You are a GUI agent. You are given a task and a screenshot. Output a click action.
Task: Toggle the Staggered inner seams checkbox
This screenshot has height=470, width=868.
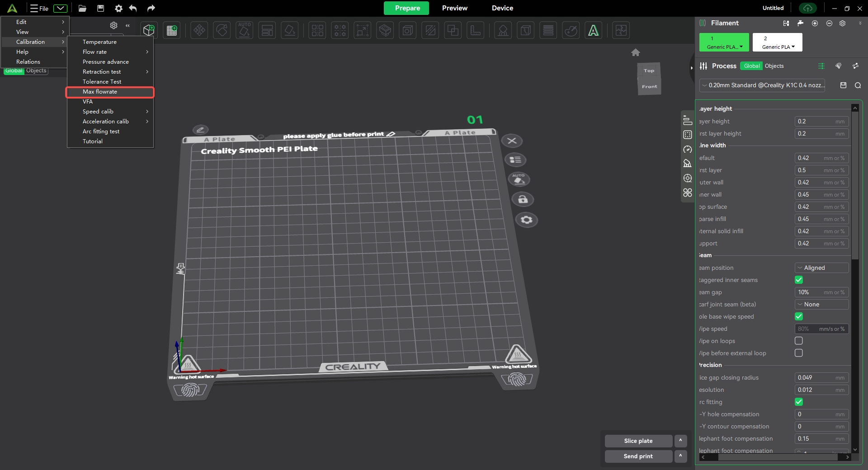point(799,280)
